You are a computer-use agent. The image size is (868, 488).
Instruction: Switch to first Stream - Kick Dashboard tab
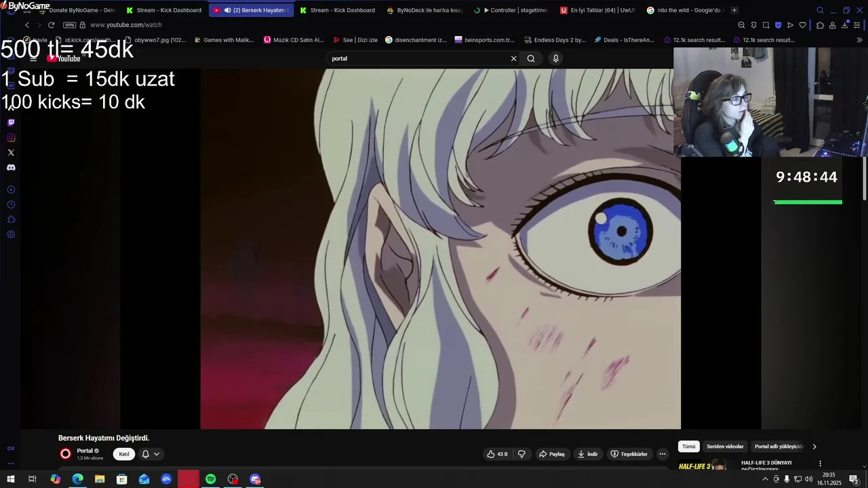pyautogui.click(x=164, y=10)
